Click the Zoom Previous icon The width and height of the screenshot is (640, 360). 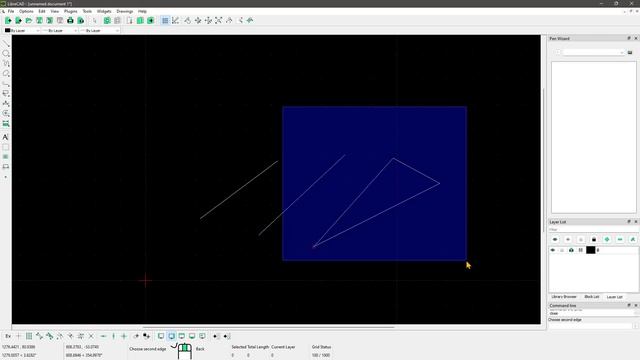[229, 20]
